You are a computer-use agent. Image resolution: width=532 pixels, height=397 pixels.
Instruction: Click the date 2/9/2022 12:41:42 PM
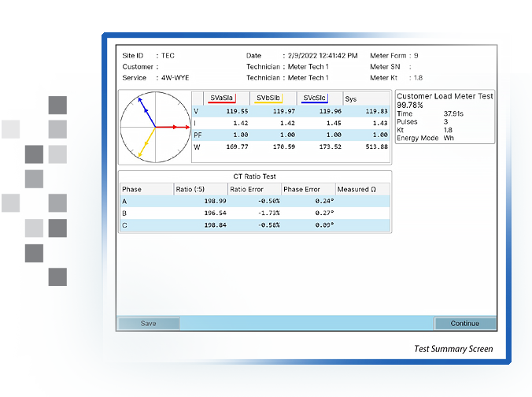coord(323,55)
